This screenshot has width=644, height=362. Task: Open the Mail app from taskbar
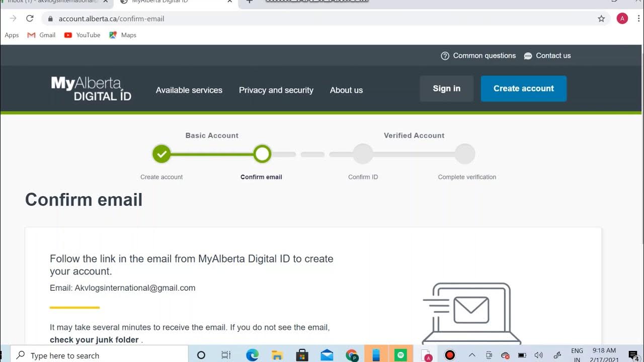[327, 355]
